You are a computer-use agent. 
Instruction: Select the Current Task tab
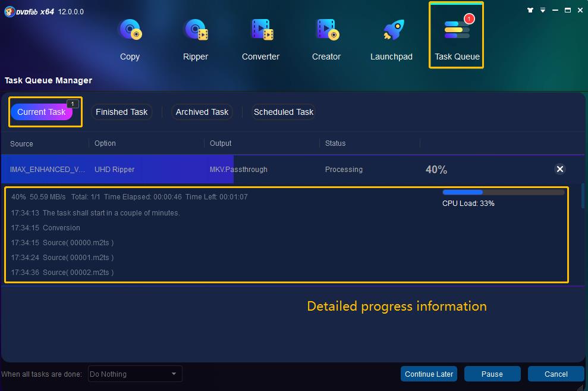42,112
